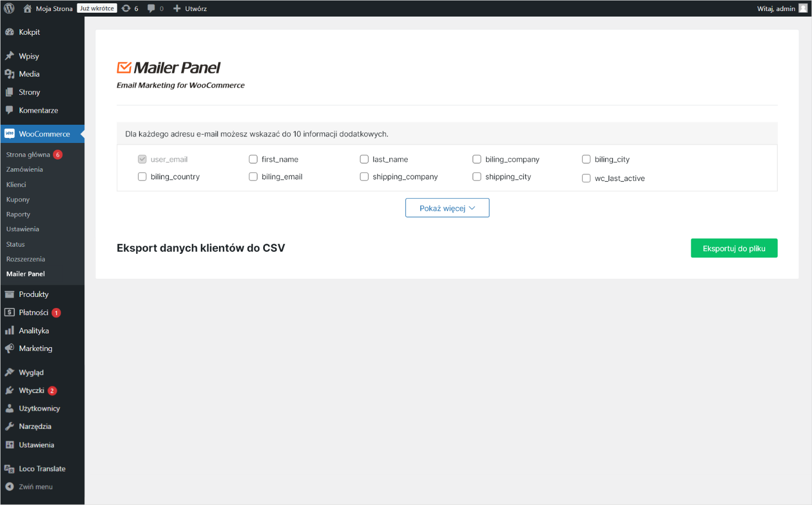Click the Marketing megaphone icon

[x=9, y=348]
